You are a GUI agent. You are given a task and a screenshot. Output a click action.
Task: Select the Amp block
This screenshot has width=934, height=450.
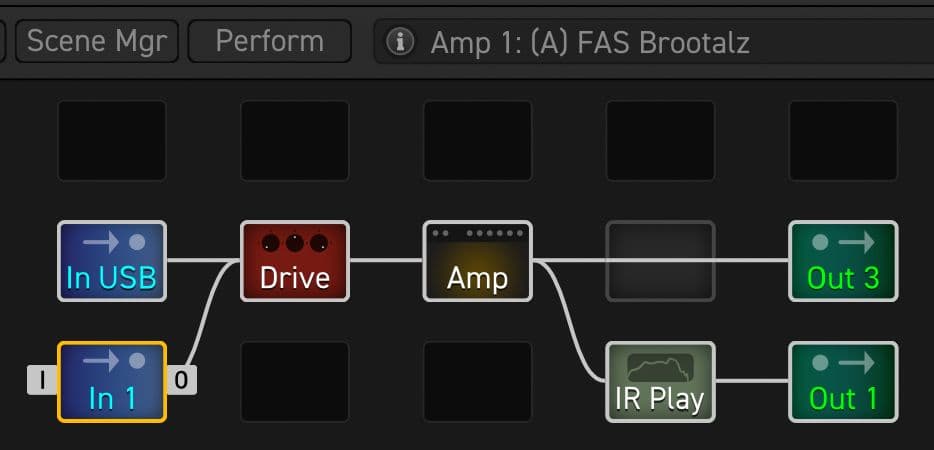(478, 261)
